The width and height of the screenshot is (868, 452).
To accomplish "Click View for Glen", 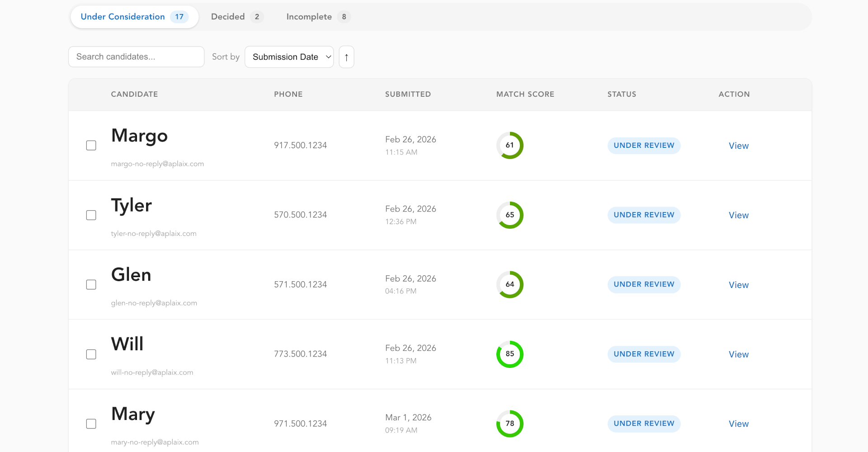I will (739, 285).
